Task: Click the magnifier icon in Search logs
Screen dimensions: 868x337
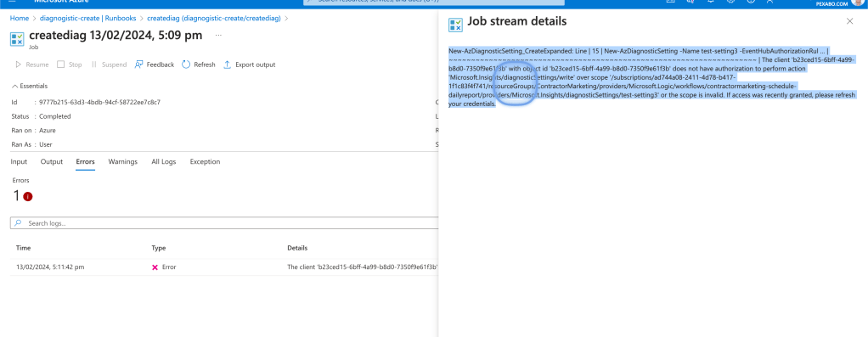Action: 19,223
